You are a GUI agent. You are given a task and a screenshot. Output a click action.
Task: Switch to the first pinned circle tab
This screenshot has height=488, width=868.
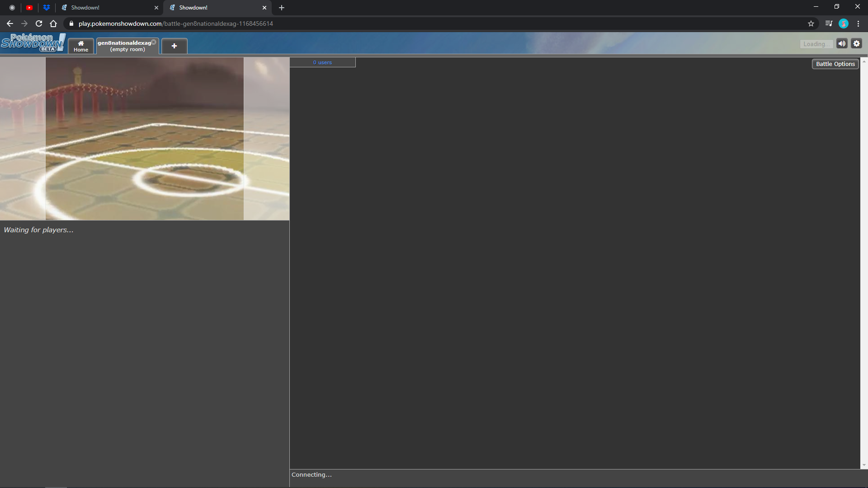pos(12,8)
